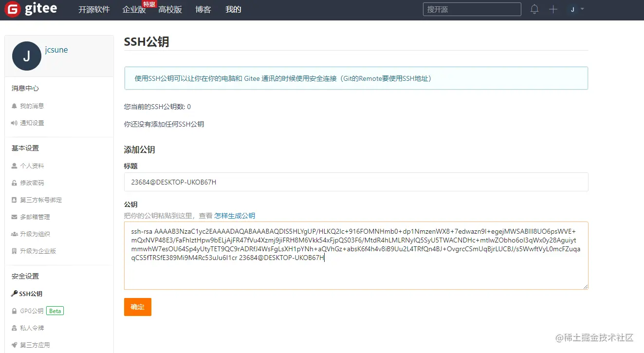Click the SSH公钥 page heading

[147, 42]
